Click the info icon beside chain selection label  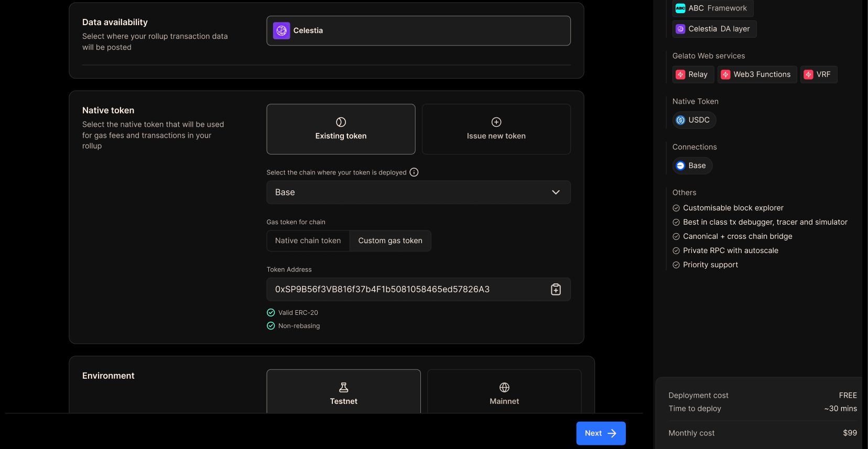(414, 172)
